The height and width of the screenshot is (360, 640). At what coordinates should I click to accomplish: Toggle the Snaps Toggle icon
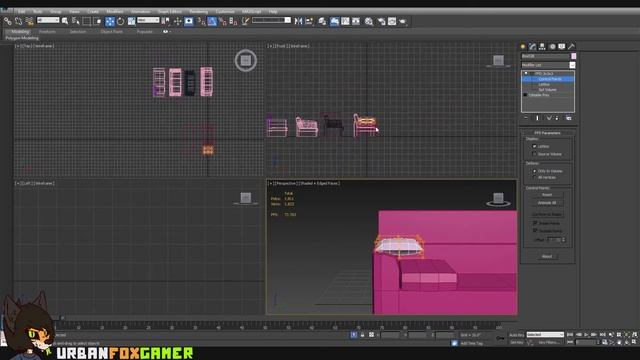pos(201,21)
